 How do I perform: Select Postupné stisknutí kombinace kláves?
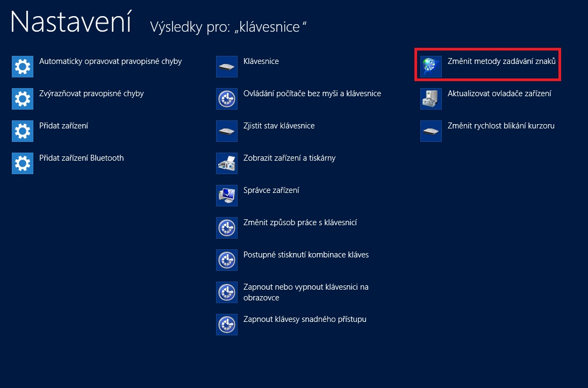(306, 255)
